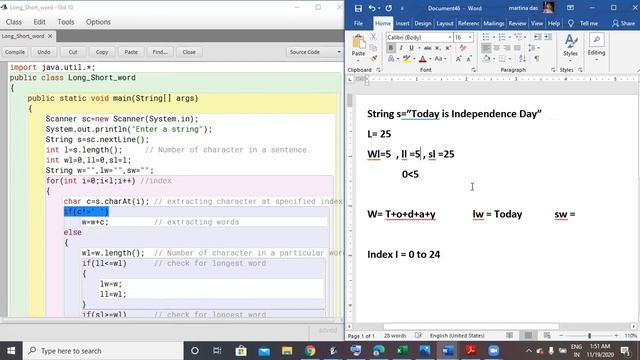Open Zoom app from taskbar
The width and height of the screenshot is (640, 360).
point(494,351)
